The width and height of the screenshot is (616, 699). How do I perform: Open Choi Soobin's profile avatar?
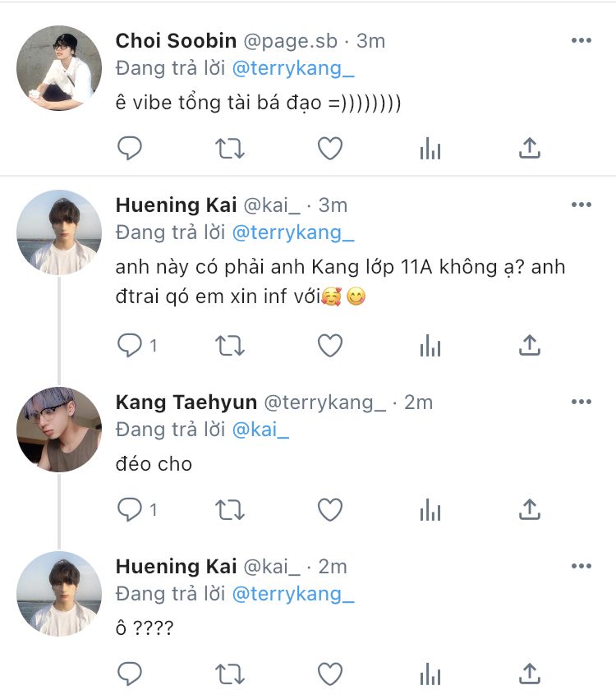[59, 68]
